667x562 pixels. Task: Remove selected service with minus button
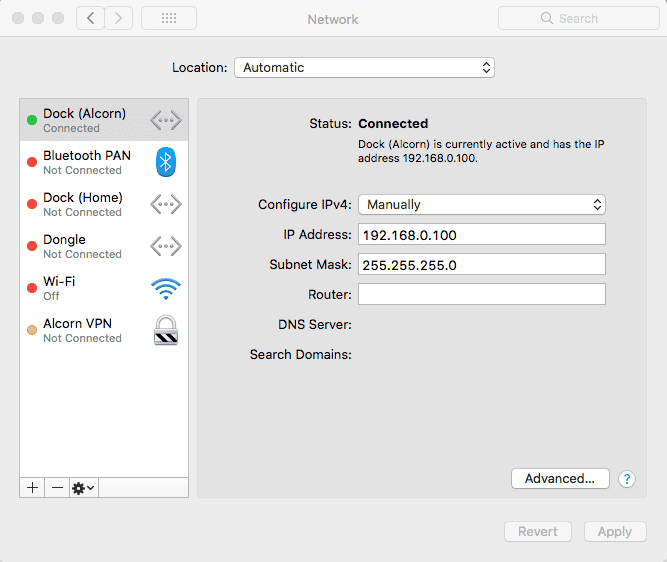[x=57, y=487]
